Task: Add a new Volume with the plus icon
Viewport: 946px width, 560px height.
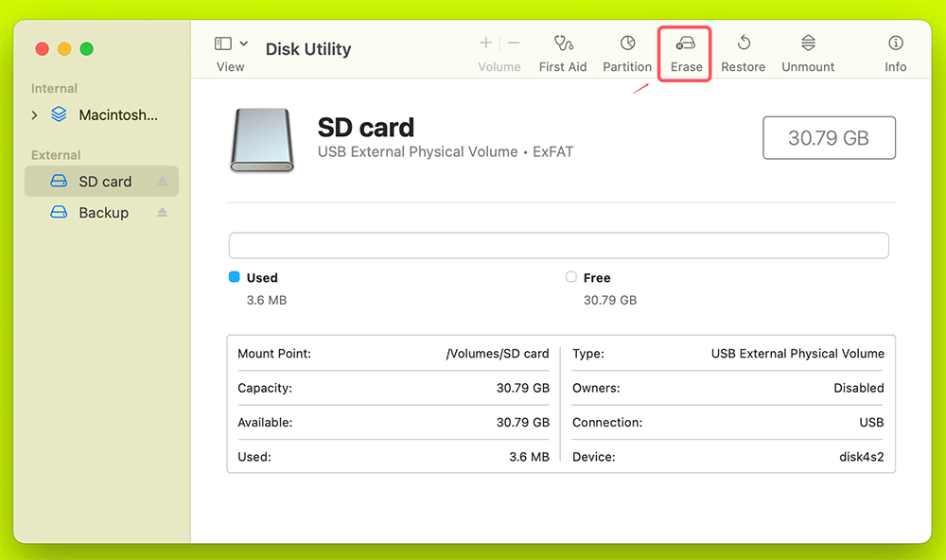Action: 484,43
